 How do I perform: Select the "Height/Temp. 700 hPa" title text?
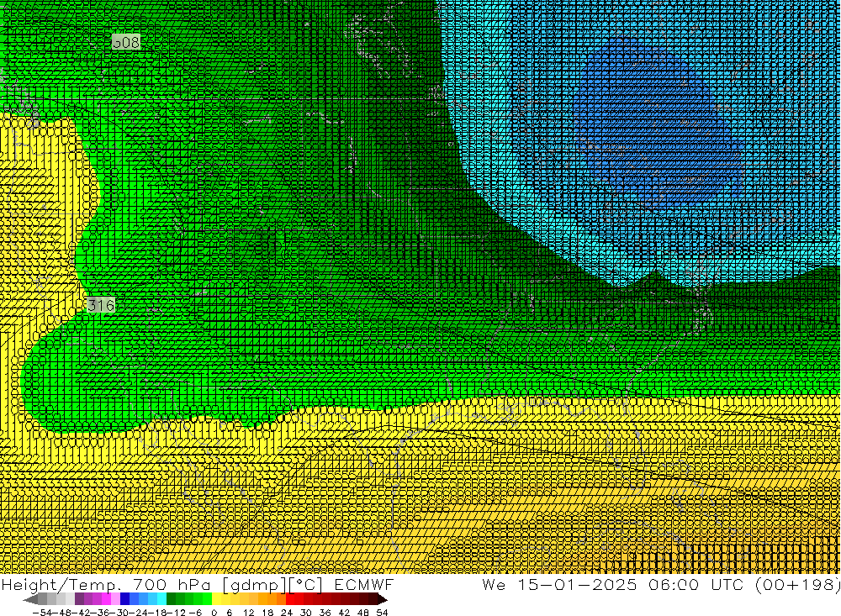point(105,584)
